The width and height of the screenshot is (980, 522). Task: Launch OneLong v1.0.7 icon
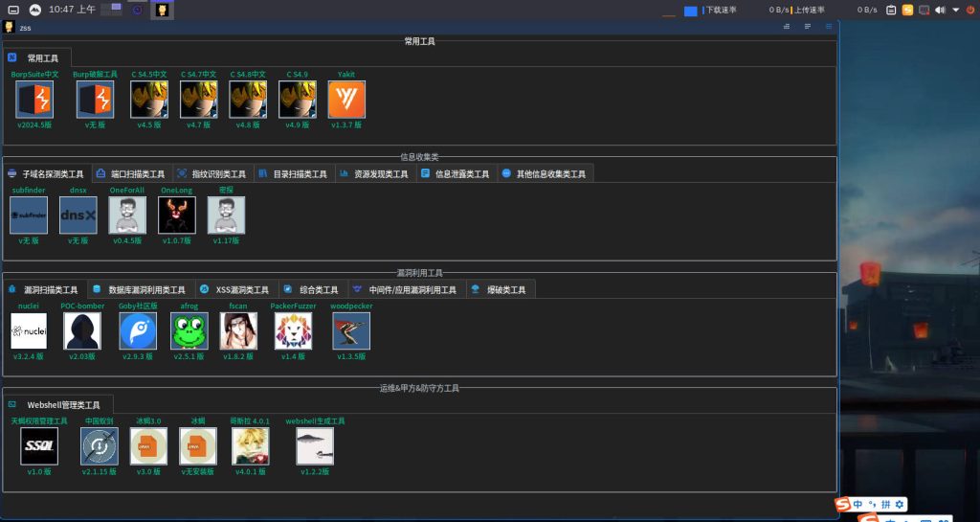(x=177, y=216)
